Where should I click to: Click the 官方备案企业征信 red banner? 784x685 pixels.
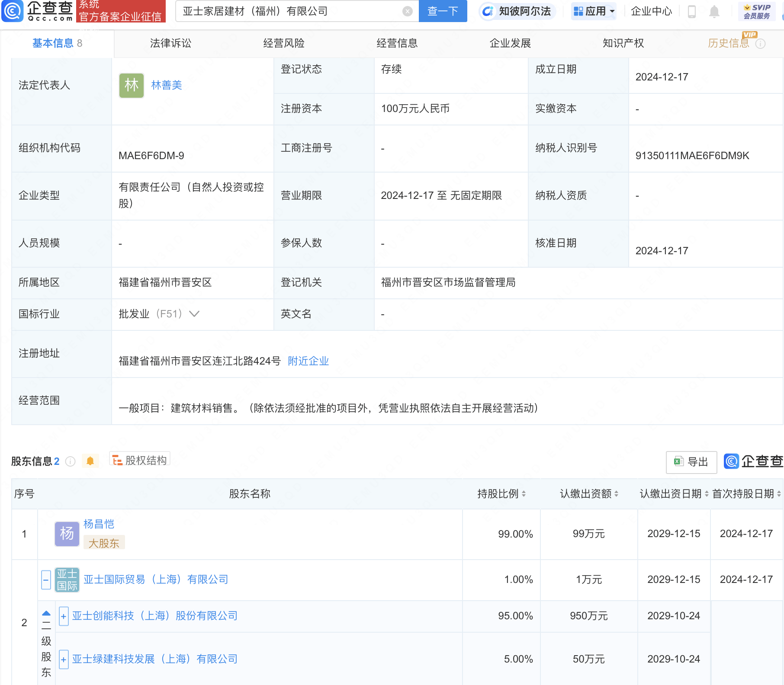click(x=121, y=11)
